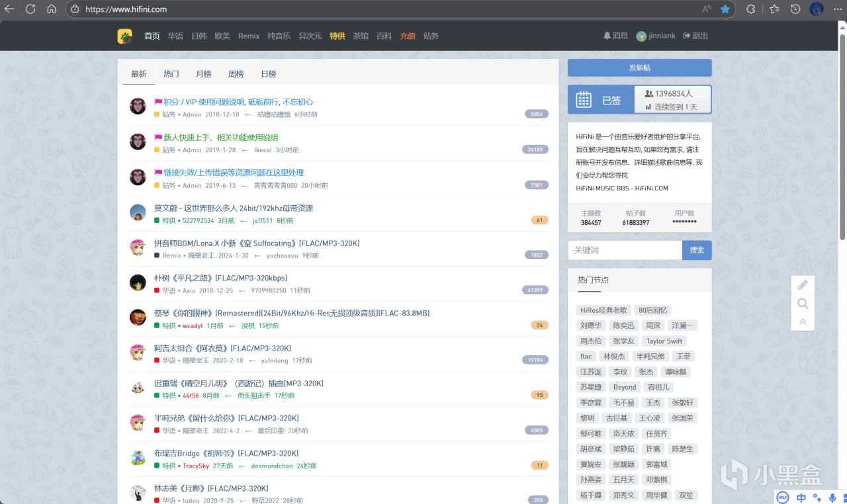Open 纯音乐 nav section
The height and width of the screenshot is (504, 847).
click(279, 36)
